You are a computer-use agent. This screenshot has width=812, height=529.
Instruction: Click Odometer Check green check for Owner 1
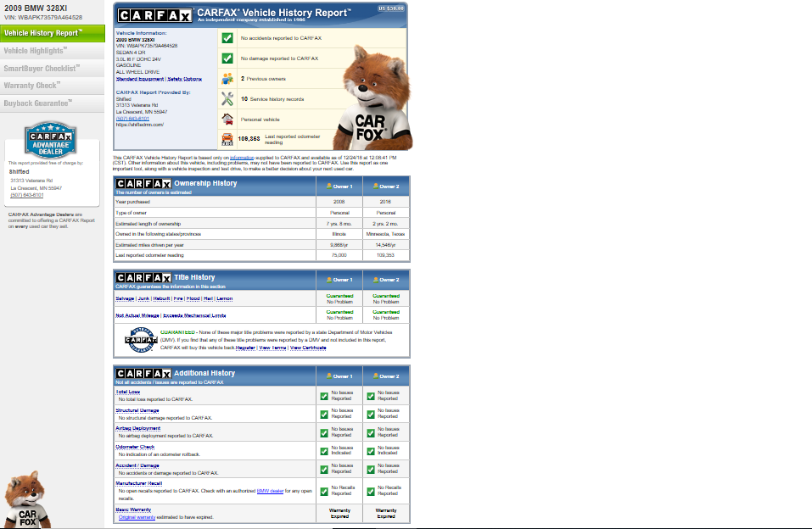click(x=324, y=451)
